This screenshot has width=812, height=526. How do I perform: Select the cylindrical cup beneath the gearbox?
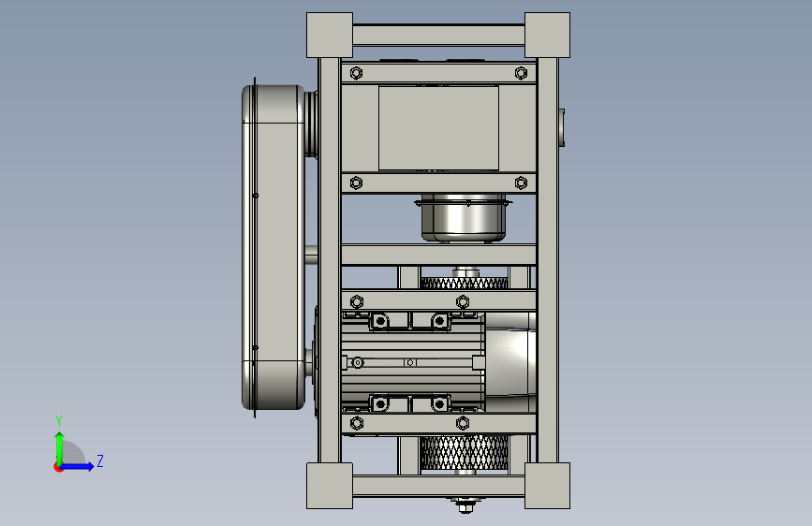click(x=464, y=218)
